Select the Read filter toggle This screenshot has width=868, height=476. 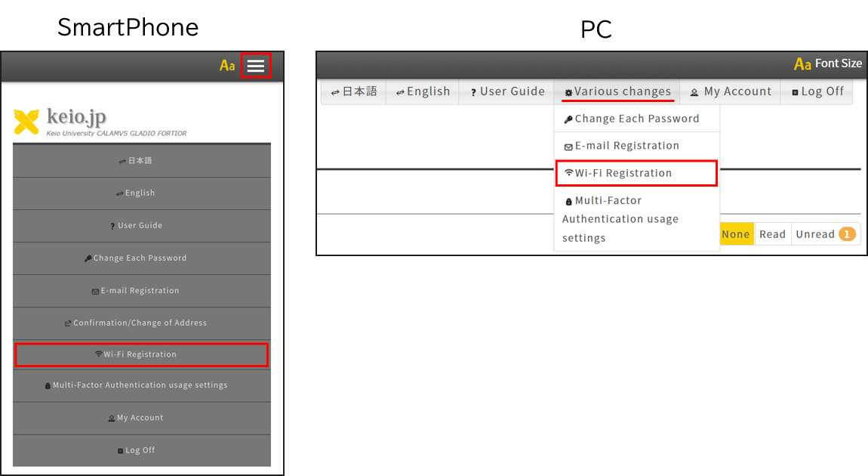pos(772,234)
